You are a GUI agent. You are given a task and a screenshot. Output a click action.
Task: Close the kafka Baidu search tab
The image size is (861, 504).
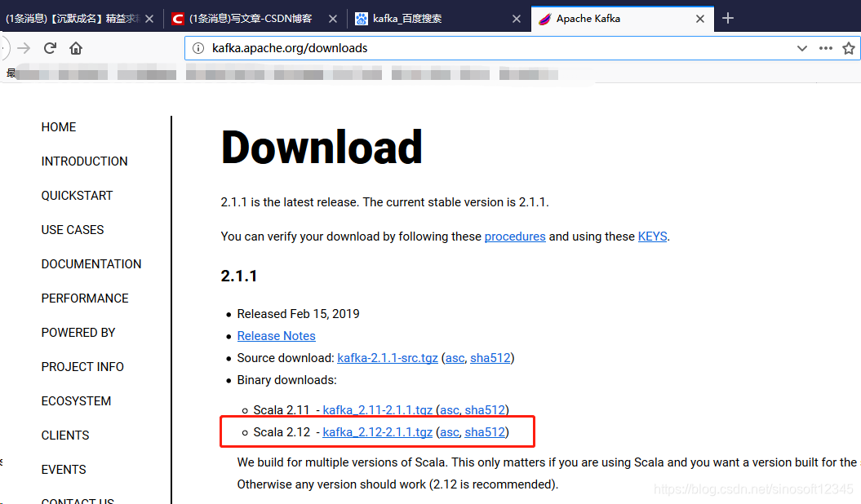(516, 19)
